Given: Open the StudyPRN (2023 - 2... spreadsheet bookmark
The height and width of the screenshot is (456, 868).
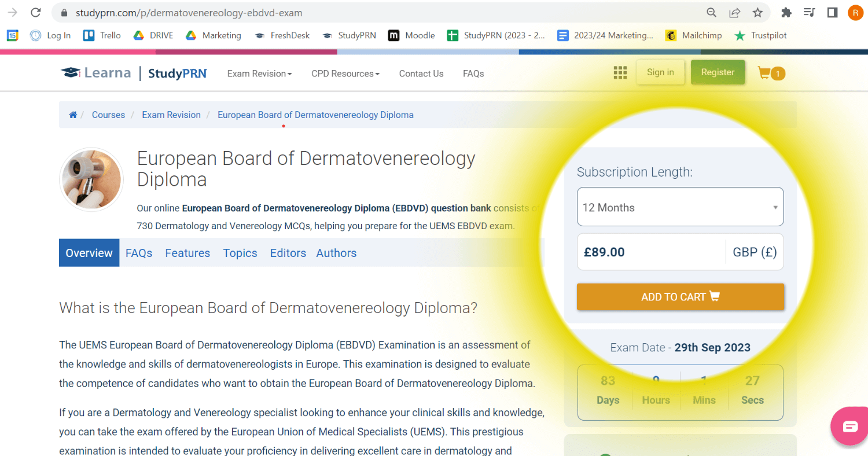Looking at the screenshot, I should click(x=496, y=35).
